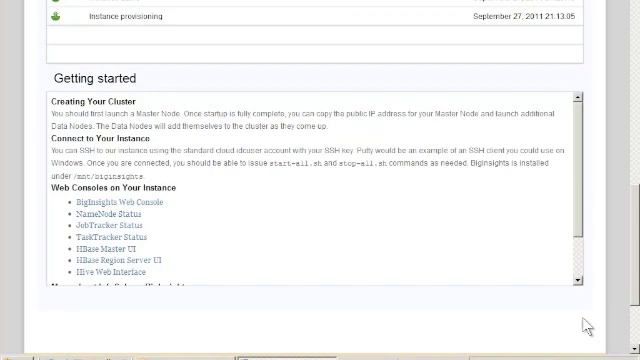Open the JobTracker Status link
The height and width of the screenshot is (360, 640).
tap(109, 225)
